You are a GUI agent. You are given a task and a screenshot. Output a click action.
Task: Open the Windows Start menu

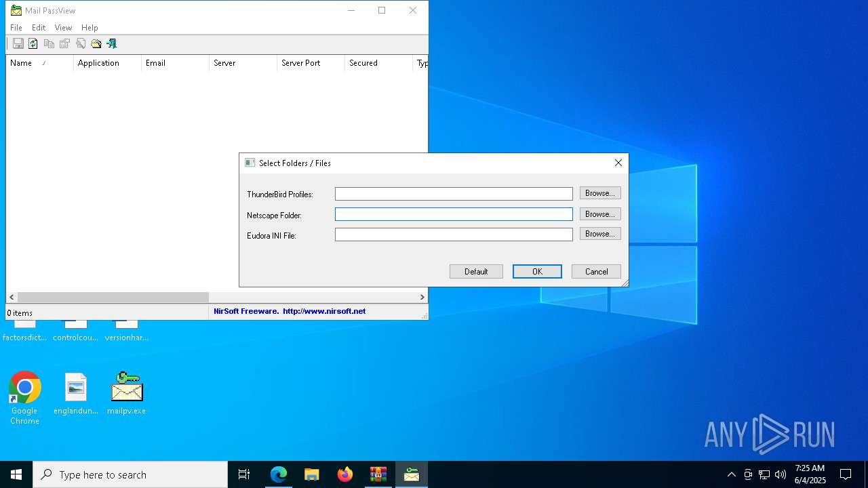[16, 474]
